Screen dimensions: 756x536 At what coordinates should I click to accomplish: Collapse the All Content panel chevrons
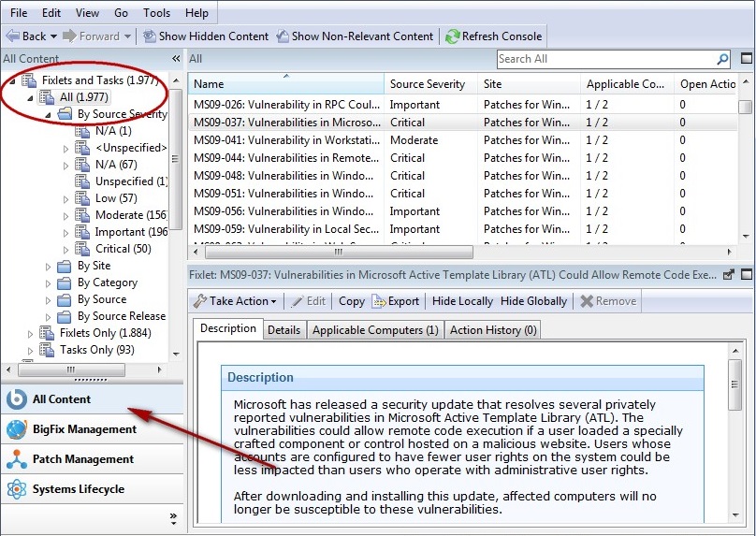tap(176, 58)
